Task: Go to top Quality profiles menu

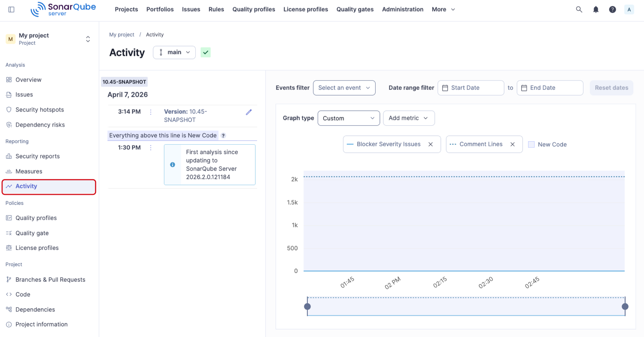Action: tap(254, 9)
